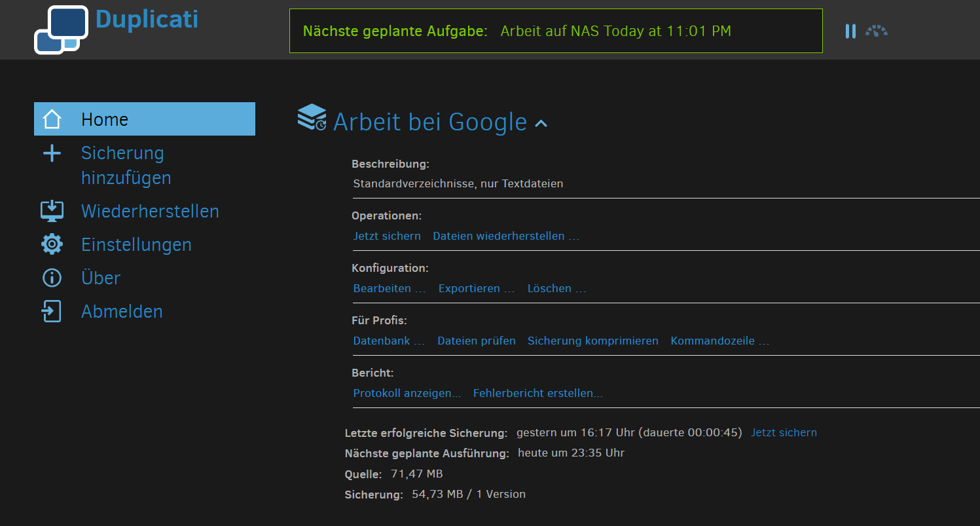Click Jetzt sichern next to last backup time
The width and height of the screenshot is (980, 526).
pos(784,432)
